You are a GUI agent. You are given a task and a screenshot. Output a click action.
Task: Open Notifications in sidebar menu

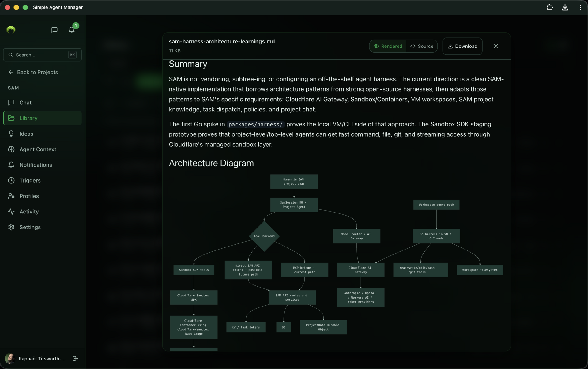(42, 165)
